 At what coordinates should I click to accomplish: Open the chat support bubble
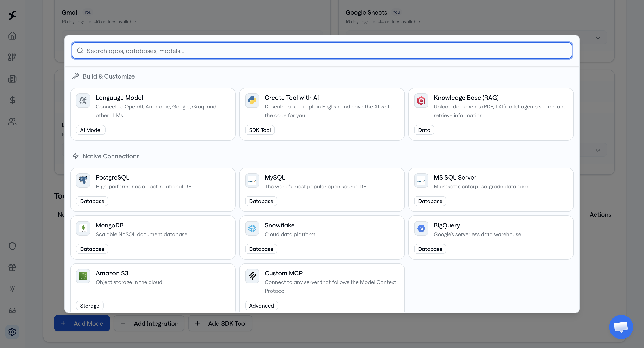point(621,327)
